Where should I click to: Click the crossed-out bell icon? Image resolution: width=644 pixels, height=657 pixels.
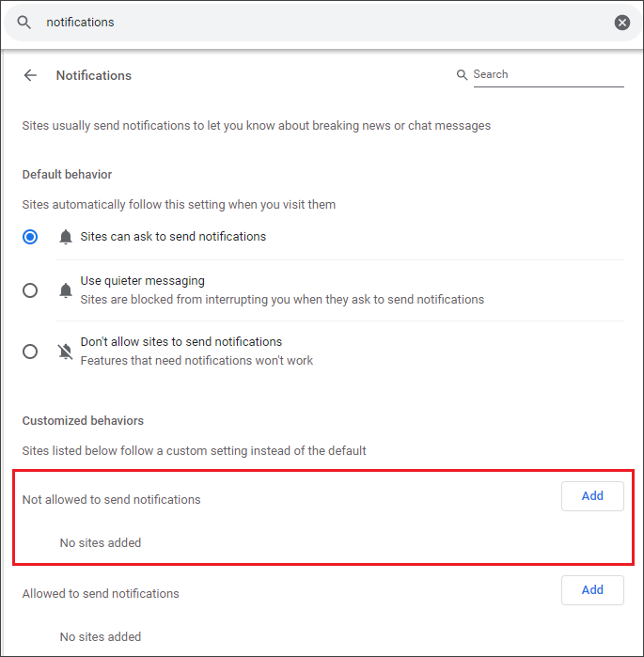[66, 352]
